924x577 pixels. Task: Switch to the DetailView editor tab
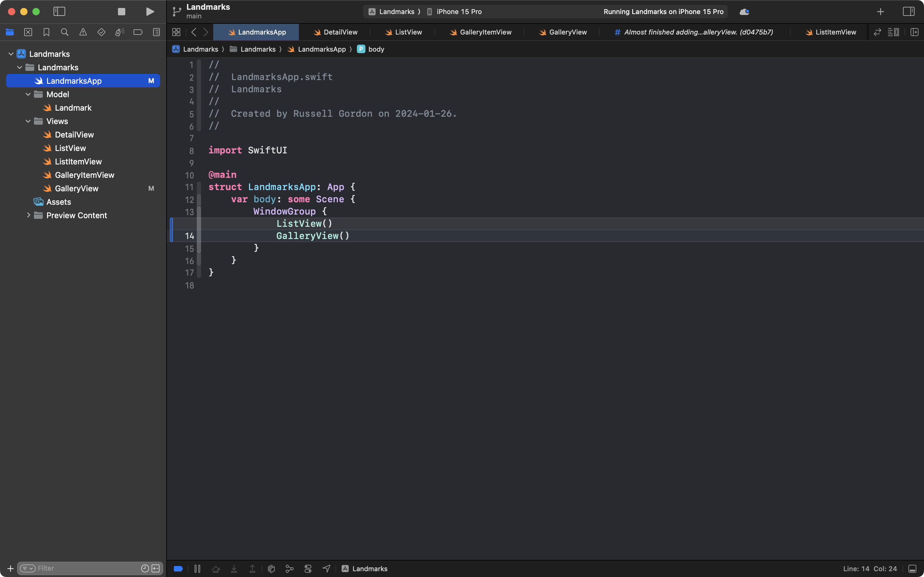click(x=340, y=32)
